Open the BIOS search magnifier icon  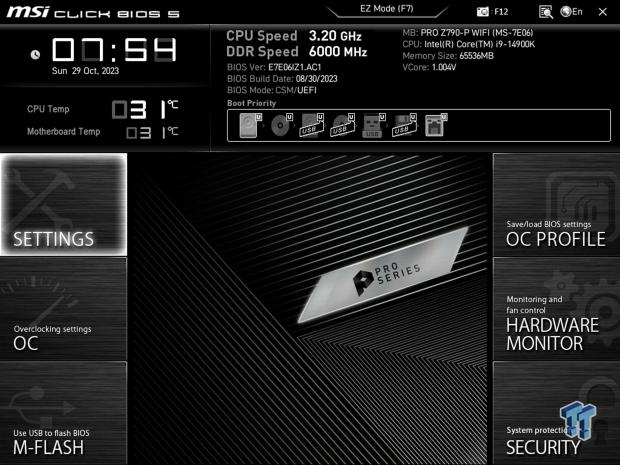pyautogui.click(x=546, y=12)
